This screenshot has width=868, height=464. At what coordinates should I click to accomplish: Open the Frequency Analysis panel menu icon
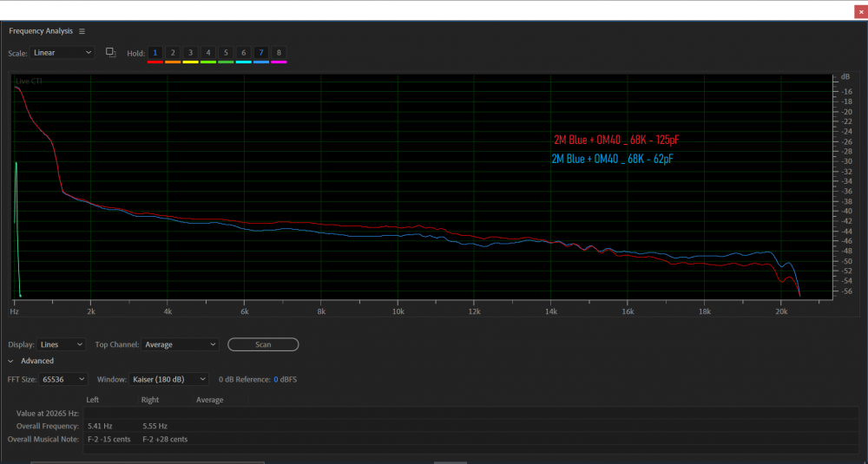[x=82, y=31]
